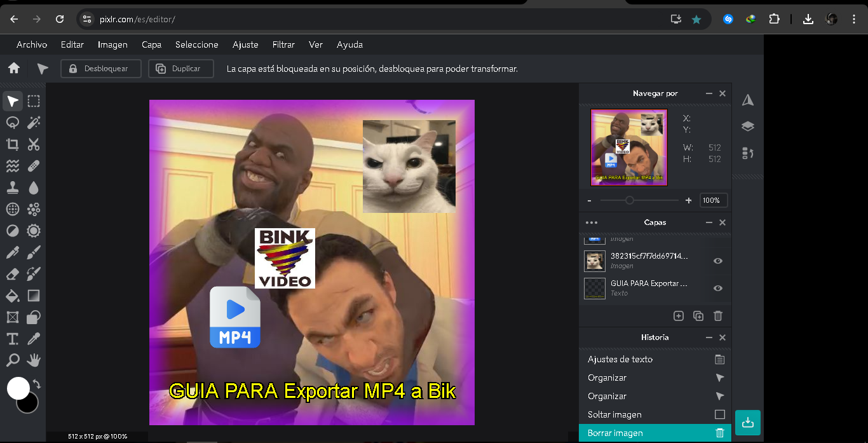
Task: Go to the Pixlr home icon
Action: click(x=14, y=69)
